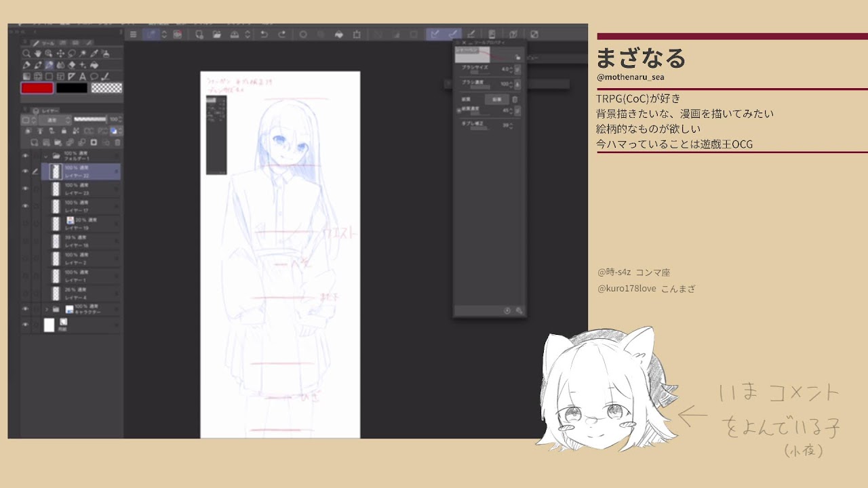Image resolution: width=868 pixels, height=488 pixels.
Task: Adjust the layer opacity slider
Action: tap(90, 119)
